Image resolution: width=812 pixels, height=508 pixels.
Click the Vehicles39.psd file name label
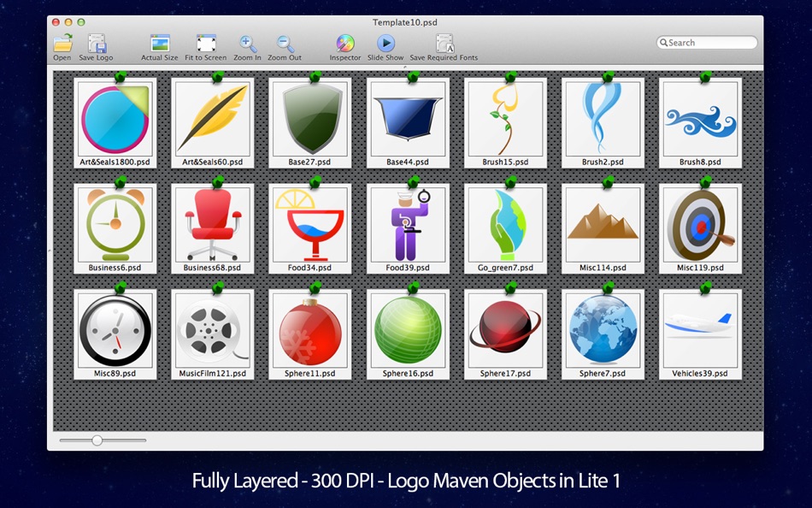point(700,373)
